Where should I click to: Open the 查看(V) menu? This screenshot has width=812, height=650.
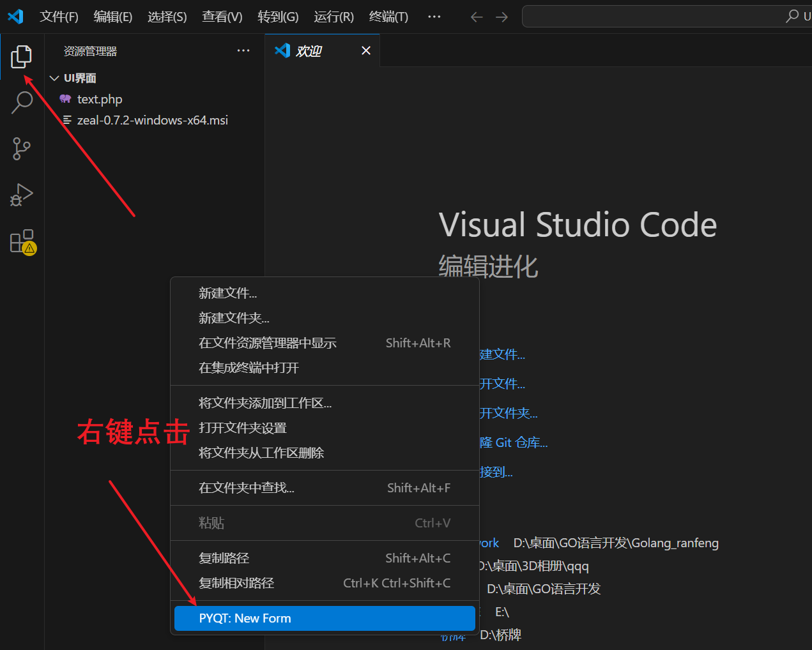point(222,17)
